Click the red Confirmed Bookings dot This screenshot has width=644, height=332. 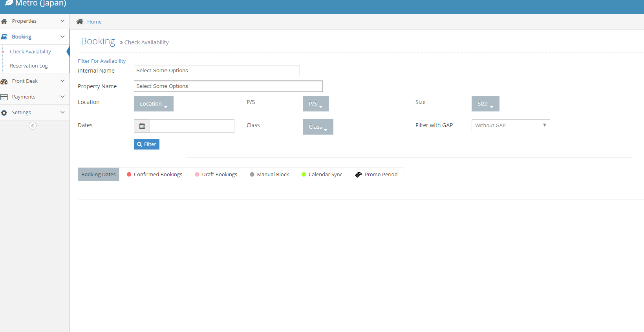[x=129, y=175]
